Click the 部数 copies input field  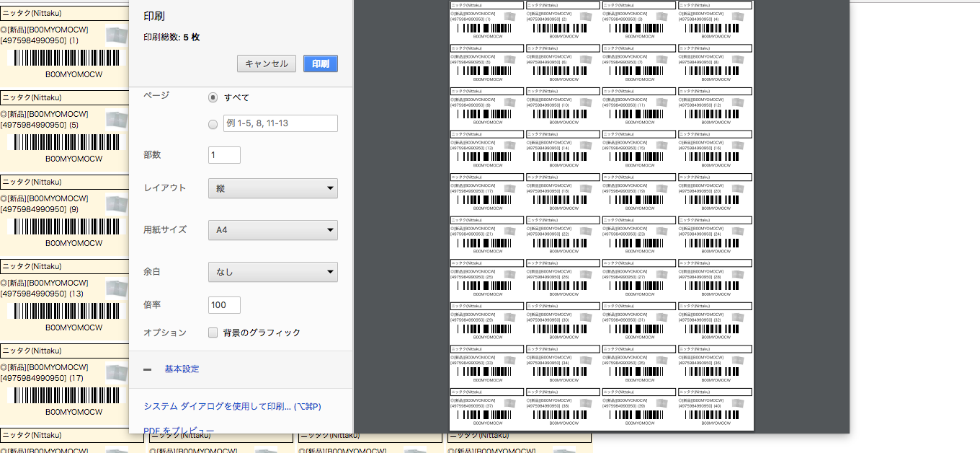[224, 155]
